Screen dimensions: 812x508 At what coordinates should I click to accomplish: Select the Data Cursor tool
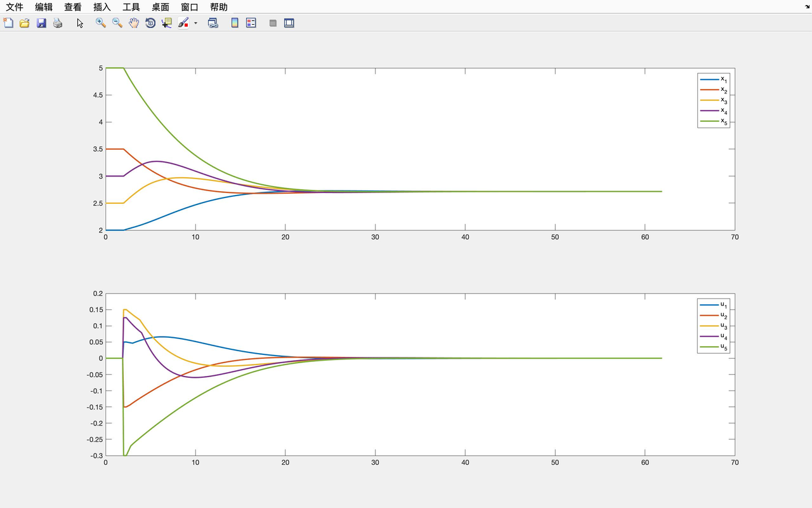click(x=167, y=23)
